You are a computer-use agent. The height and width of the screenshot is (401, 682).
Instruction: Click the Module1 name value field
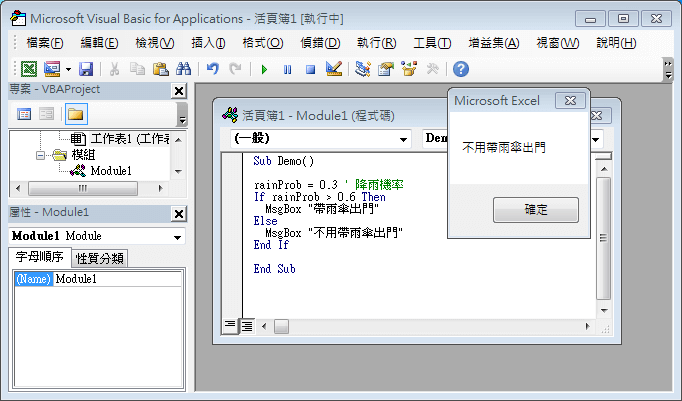click(x=117, y=279)
